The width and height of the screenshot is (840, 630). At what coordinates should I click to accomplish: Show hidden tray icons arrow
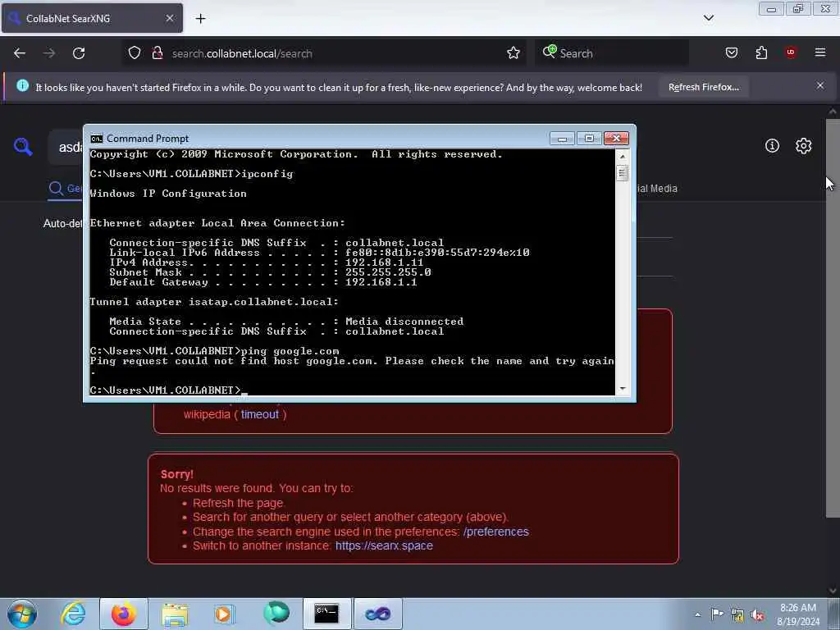(x=697, y=614)
